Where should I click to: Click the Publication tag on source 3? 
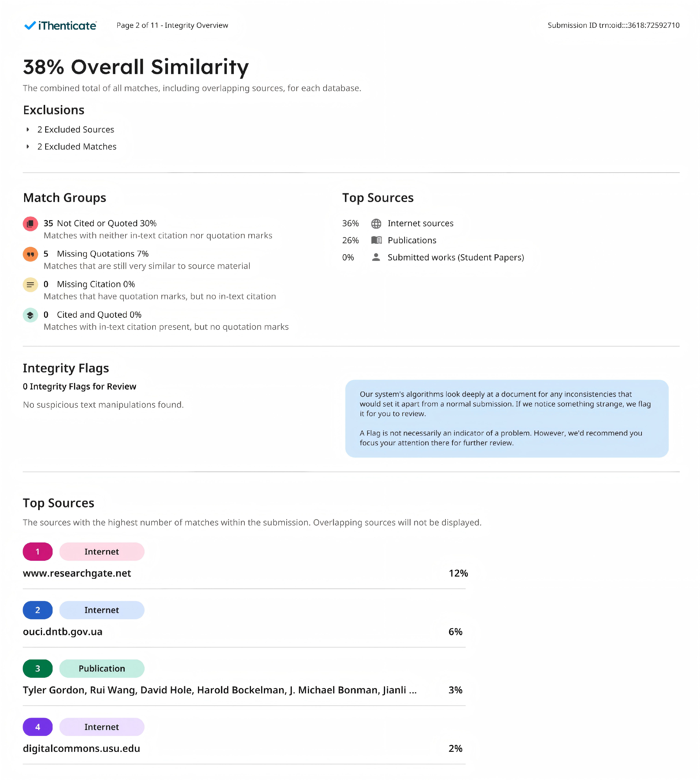(102, 668)
